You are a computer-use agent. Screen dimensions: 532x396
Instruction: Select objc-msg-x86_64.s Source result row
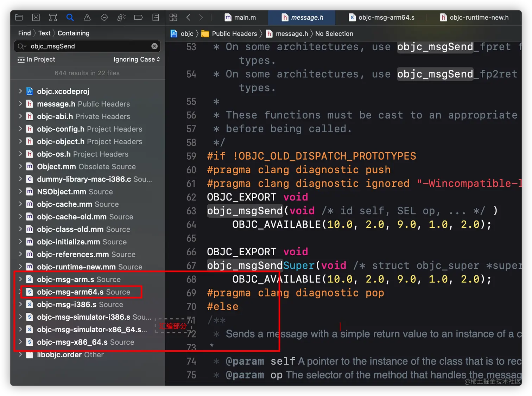(x=88, y=342)
